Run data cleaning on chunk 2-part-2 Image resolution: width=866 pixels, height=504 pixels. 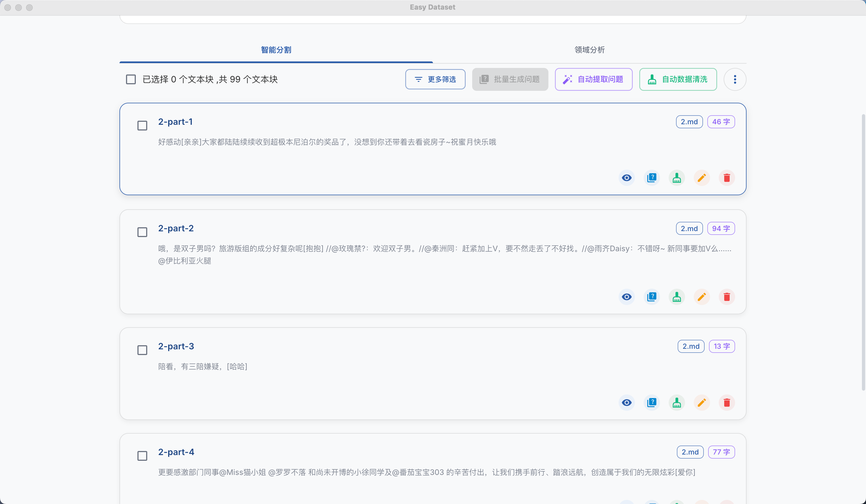click(x=677, y=297)
